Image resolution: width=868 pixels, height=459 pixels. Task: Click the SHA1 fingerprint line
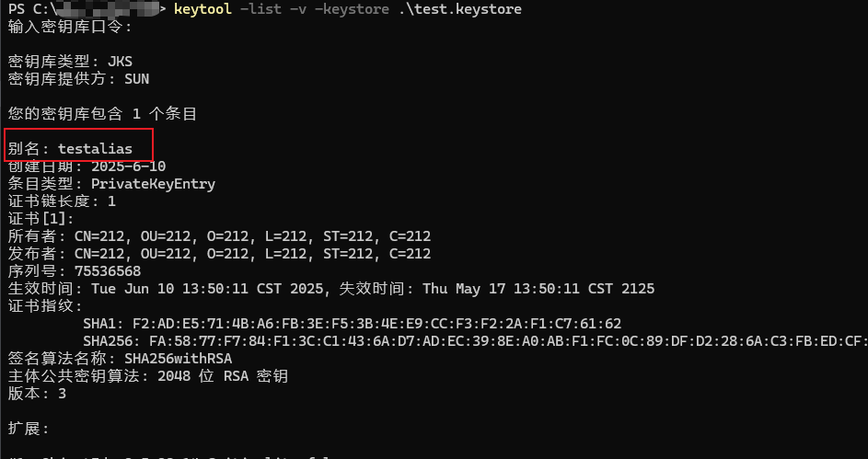pyautogui.click(x=352, y=324)
